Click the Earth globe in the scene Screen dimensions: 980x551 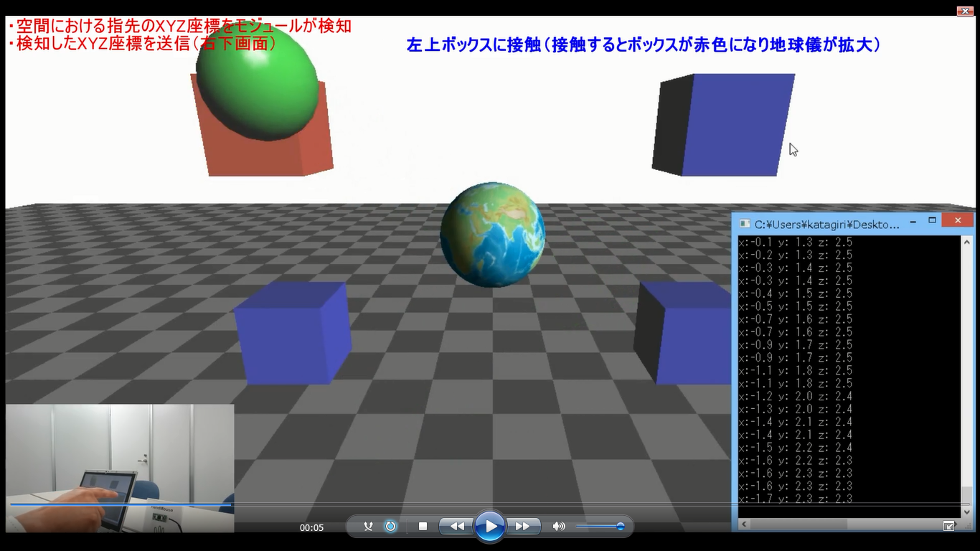pos(492,234)
